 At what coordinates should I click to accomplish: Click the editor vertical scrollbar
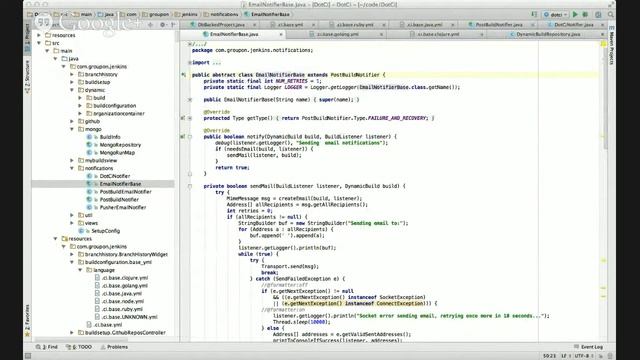(605, 98)
